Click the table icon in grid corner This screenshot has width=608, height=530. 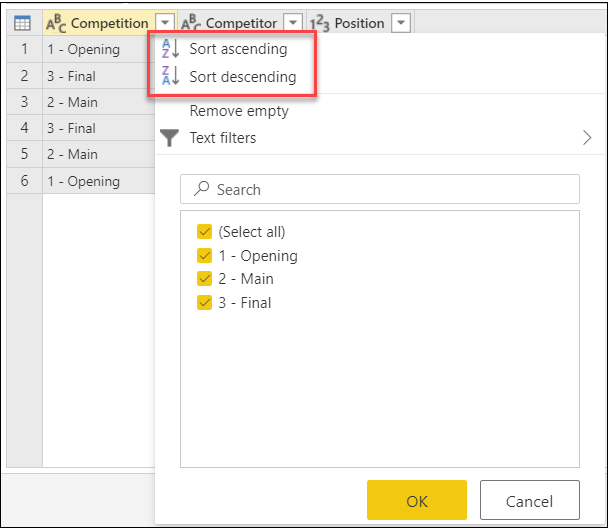click(x=23, y=22)
